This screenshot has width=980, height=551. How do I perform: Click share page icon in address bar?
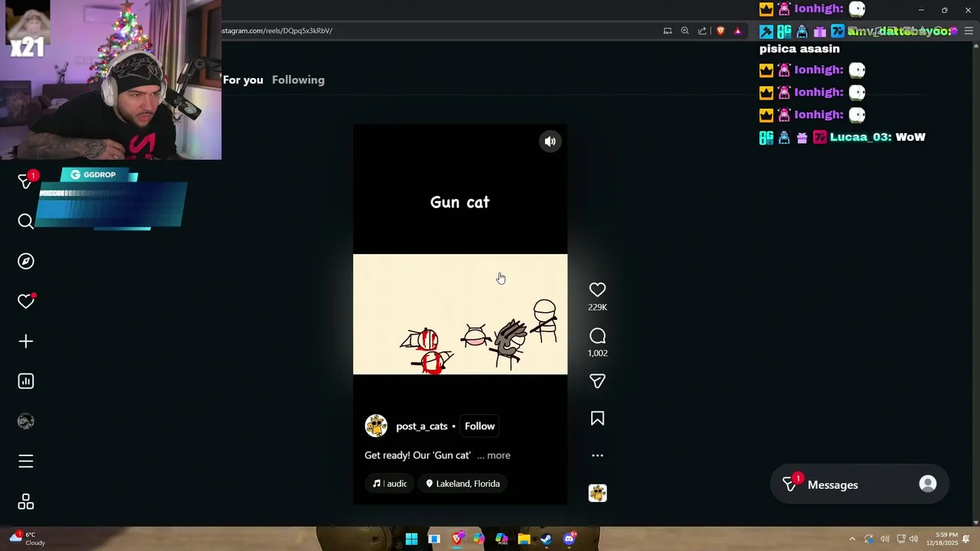coord(702,31)
